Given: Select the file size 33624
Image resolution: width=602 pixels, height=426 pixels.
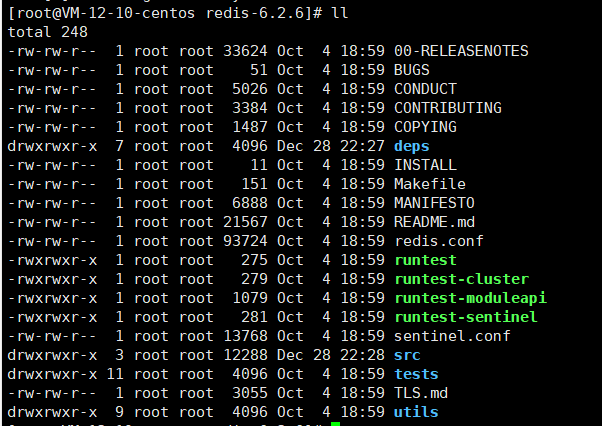Looking at the screenshot, I should coord(245,51).
